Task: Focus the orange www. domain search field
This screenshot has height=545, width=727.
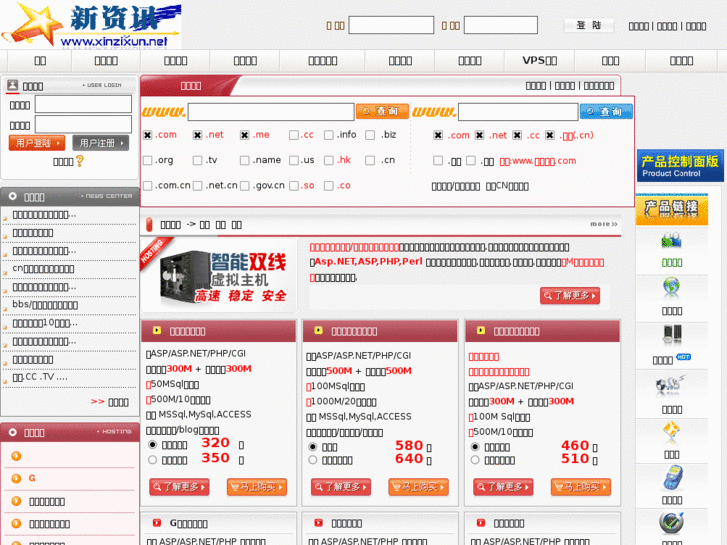Action: 271,112
